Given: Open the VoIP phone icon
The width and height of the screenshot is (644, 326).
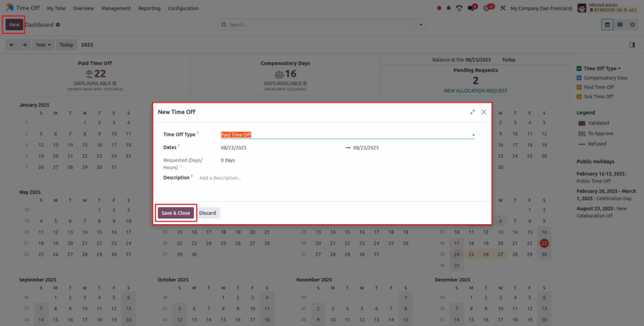Looking at the screenshot, I should coord(459,8).
